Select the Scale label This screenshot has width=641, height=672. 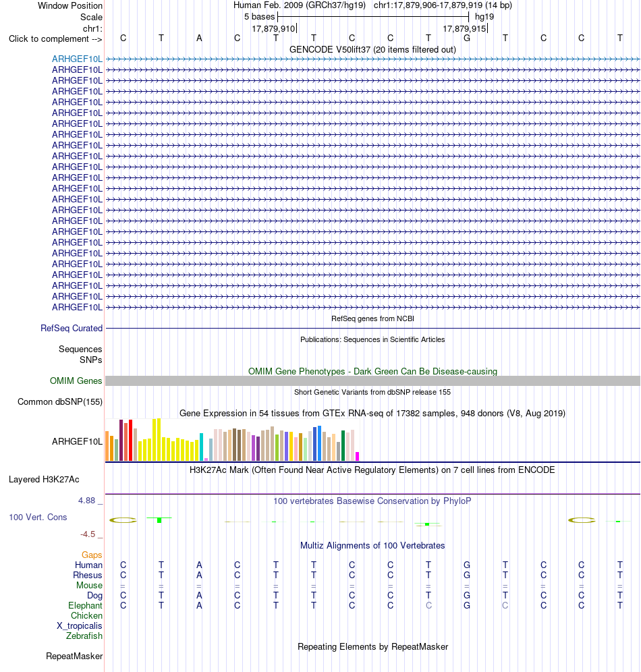pos(91,17)
